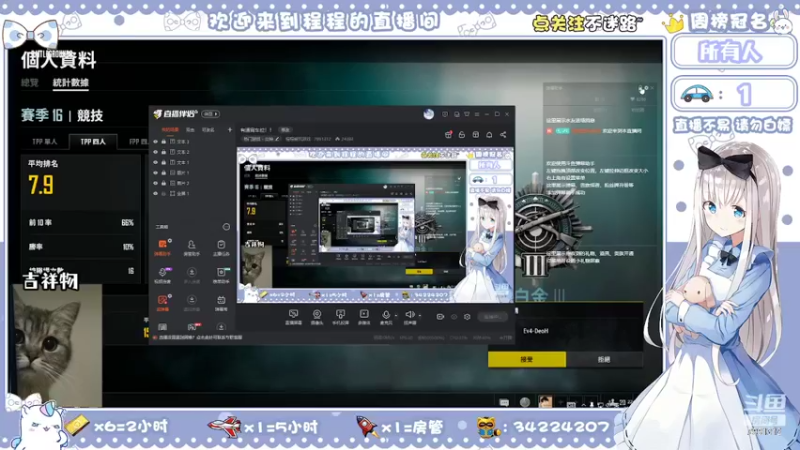Click the download icon in second toolbox row
The image size is (800, 450).
[191, 274]
